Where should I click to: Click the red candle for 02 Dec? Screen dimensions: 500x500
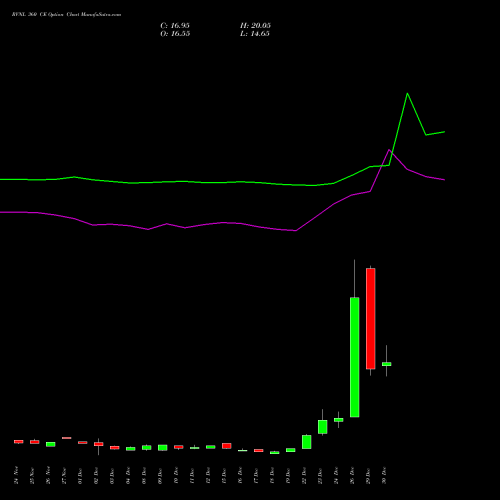click(x=99, y=444)
